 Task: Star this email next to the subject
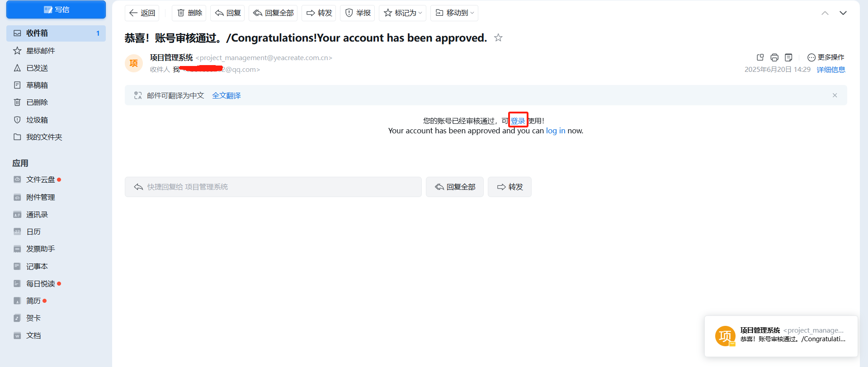point(498,38)
